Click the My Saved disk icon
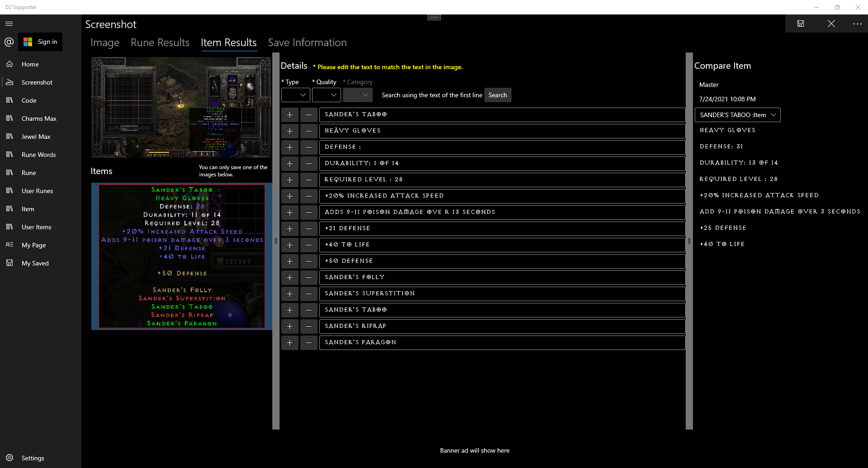 9,263
